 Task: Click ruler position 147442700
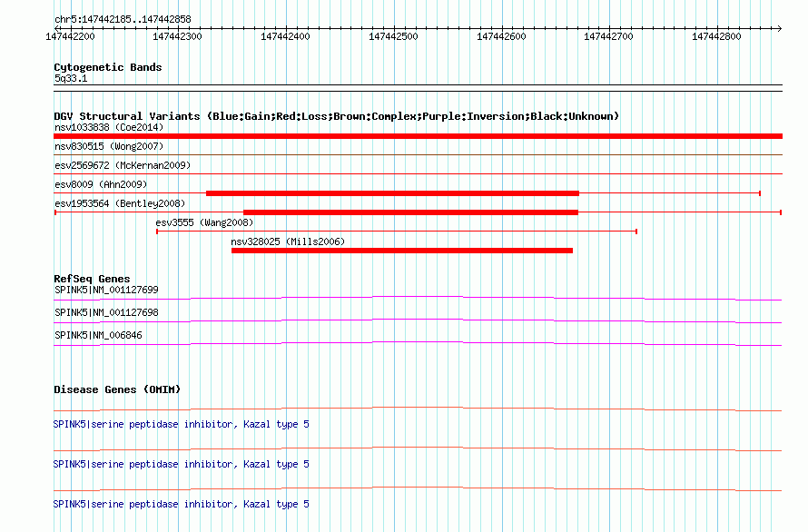608,36
